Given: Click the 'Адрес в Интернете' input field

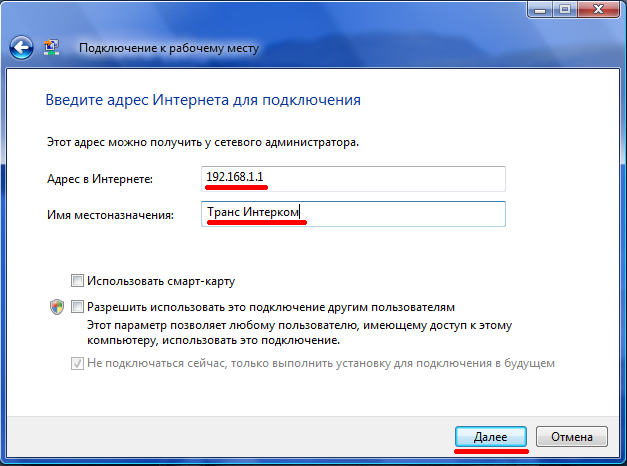Looking at the screenshot, I should [353, 178].
